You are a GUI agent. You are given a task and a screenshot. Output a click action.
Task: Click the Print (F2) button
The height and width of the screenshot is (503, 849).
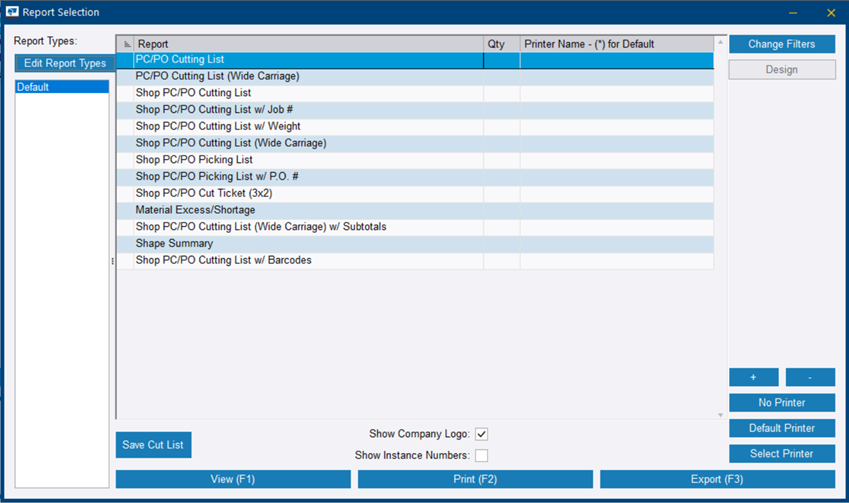[475, 479]
